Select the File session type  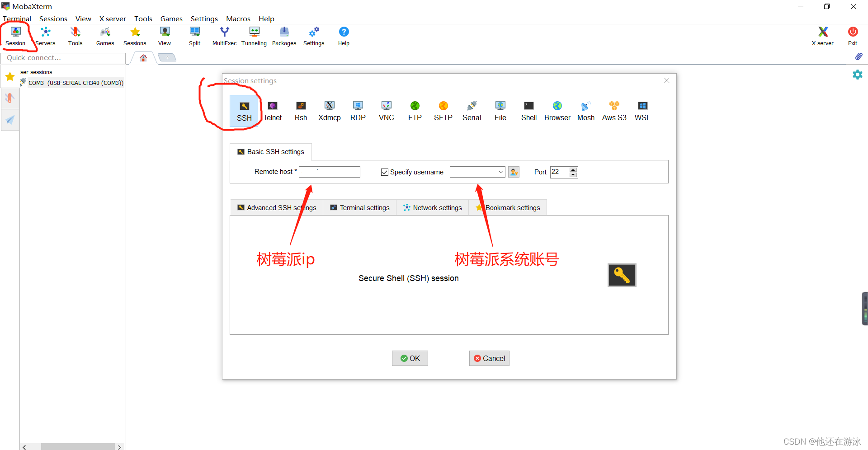(500, 111)
